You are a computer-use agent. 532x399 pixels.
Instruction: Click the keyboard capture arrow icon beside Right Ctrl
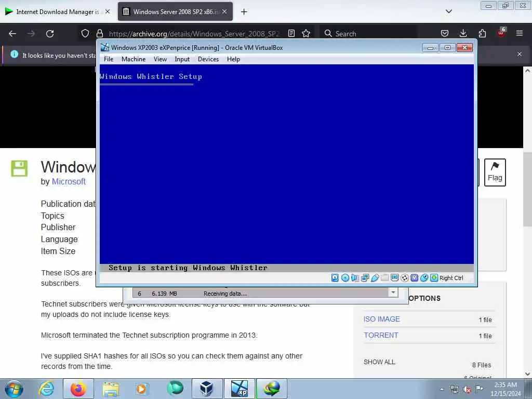(x=434, y=278)
